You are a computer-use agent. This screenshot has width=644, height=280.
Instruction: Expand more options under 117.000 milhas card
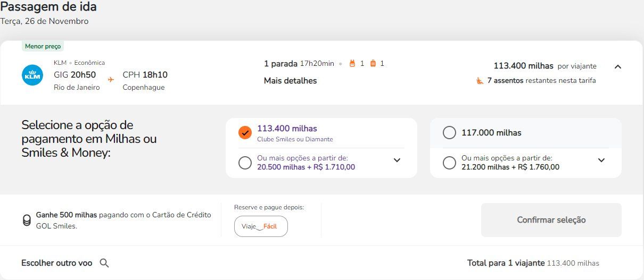(x=601, y=160)
